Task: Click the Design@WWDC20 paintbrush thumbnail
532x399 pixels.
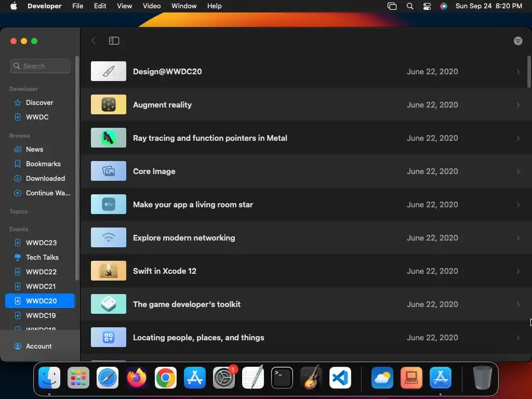Action: [109, 71]
